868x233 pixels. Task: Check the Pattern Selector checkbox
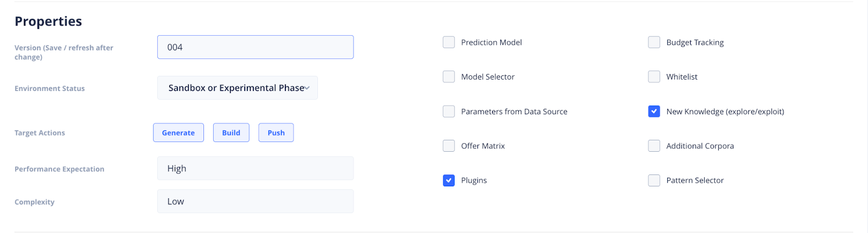pos(654,180)
